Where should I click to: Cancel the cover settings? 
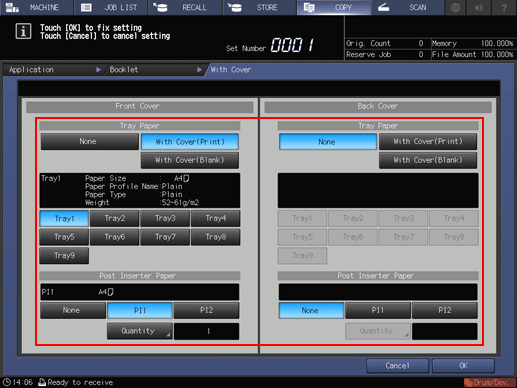click(x=397, y=366)
